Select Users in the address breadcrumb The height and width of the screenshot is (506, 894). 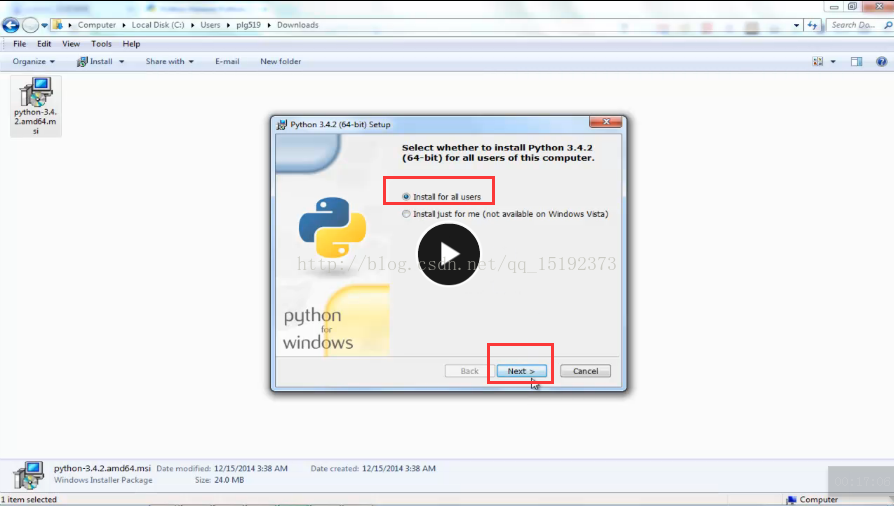(210, 25)
